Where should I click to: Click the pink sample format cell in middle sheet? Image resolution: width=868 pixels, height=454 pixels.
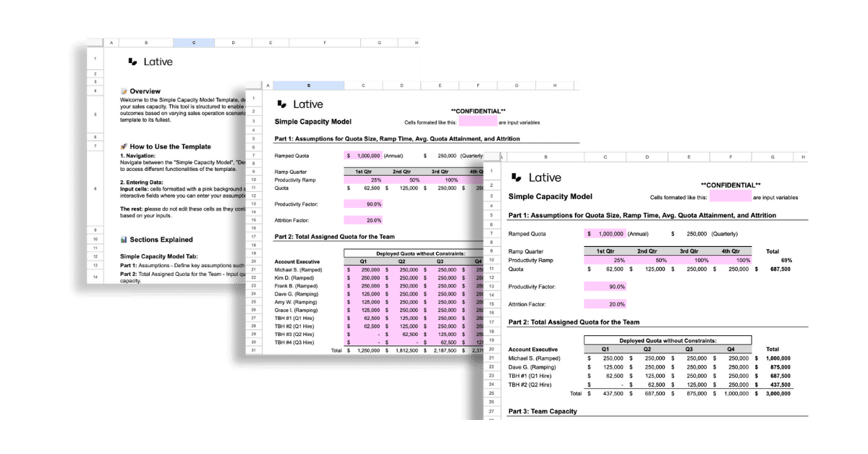[x=477, y=122]
